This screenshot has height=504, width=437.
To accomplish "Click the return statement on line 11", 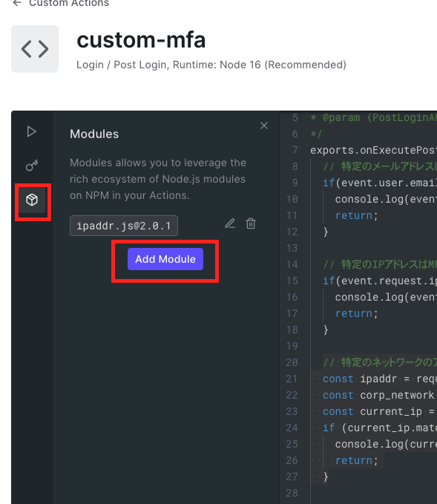I will 356,215.
